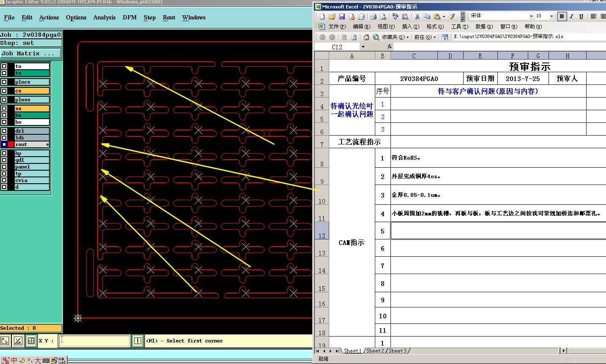
Task: Click the Job Matrix button
Action: click(30, 54)
